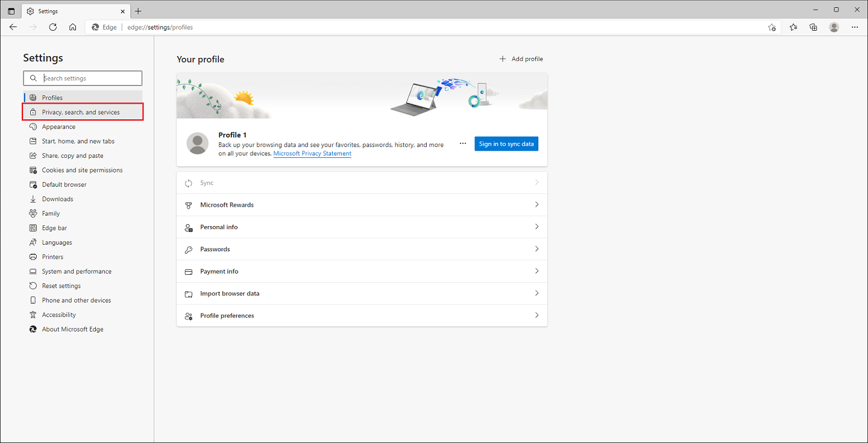
Task: Click the Passwords key icon
Action: point(188,250)
